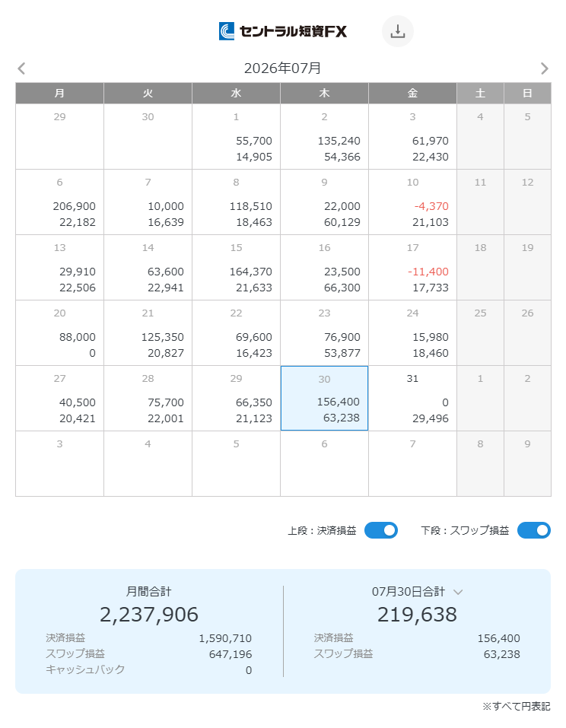
Task: Click the 月 weekday column header
Action: click(x=60, y=94)
